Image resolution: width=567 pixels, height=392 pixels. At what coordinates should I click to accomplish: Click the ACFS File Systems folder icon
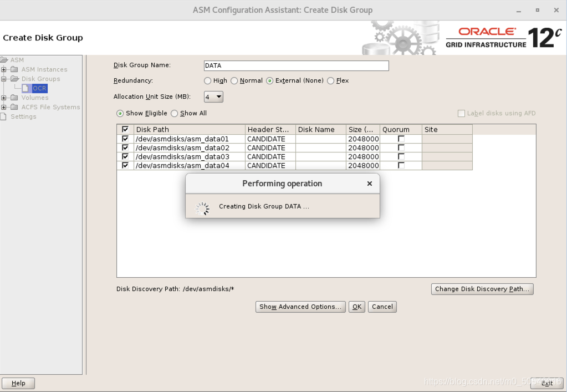point(14,106)
